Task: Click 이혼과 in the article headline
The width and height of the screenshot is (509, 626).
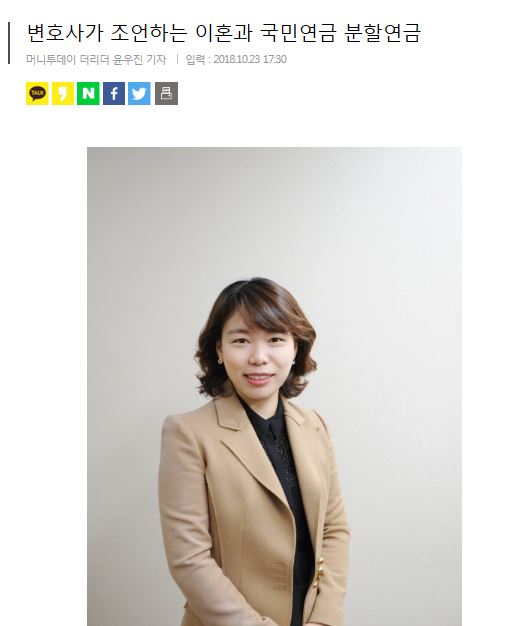Action: [224, 33]
